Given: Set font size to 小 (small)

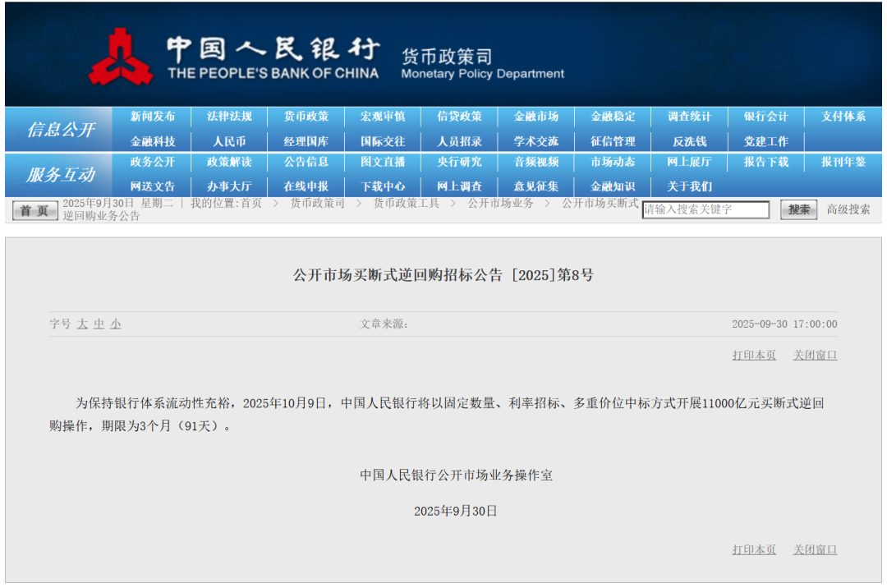Looking at the screenshot, I should [x=116, y=324].
